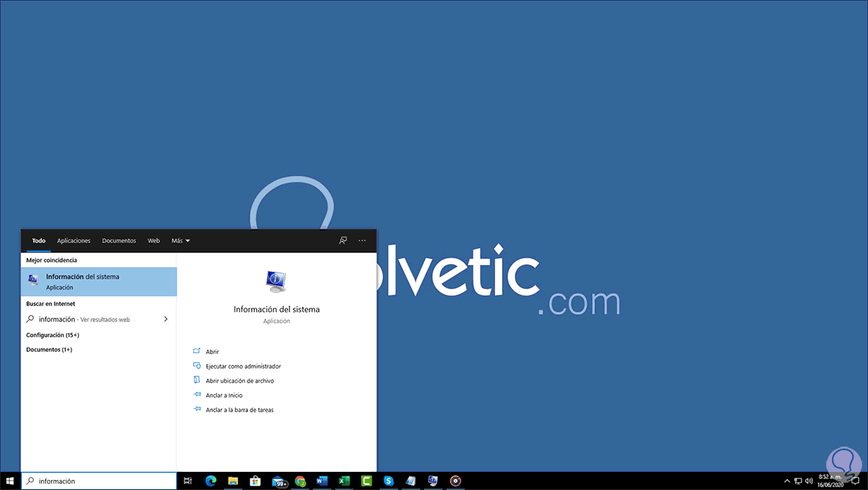
Task: Open Microsoft Excel from the taskbar
Action: coord(344,481)
